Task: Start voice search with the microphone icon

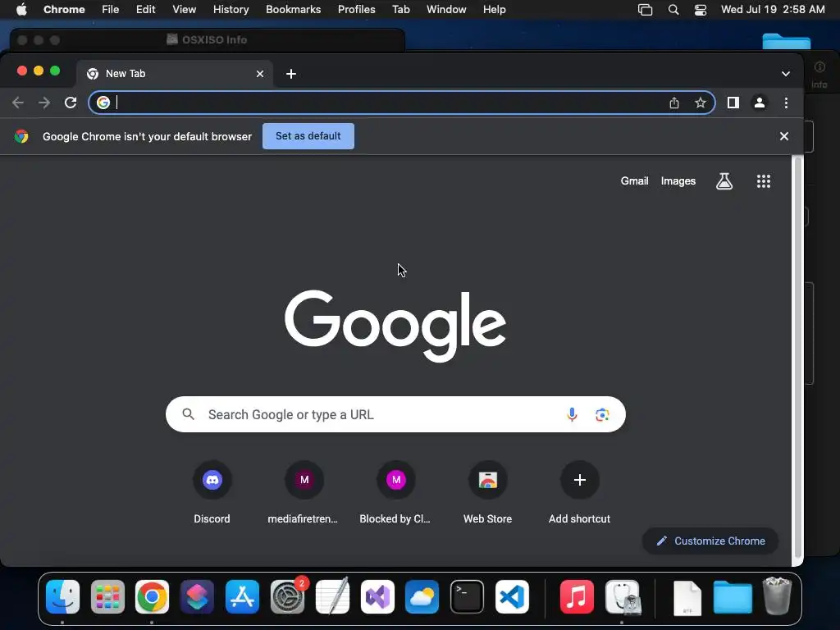Action: tap(572, 414)
